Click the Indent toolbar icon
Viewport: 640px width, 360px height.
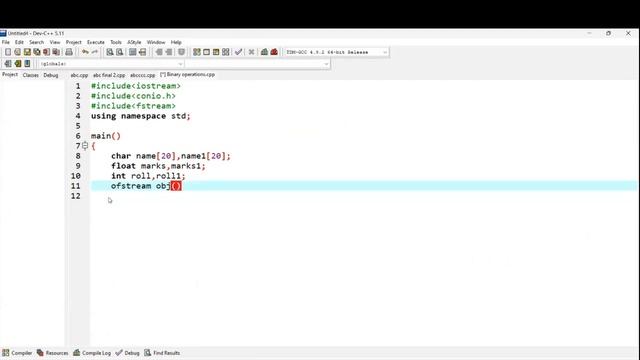click(159, 52)
